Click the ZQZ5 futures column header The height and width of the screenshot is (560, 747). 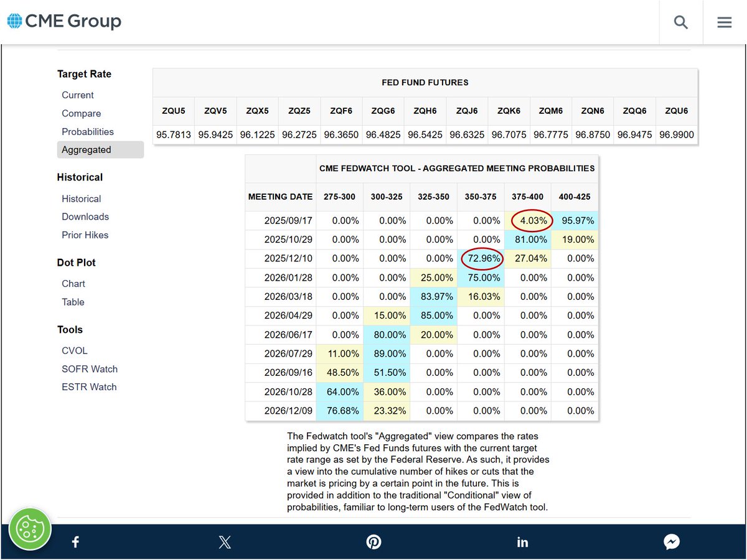coord(299,111)
